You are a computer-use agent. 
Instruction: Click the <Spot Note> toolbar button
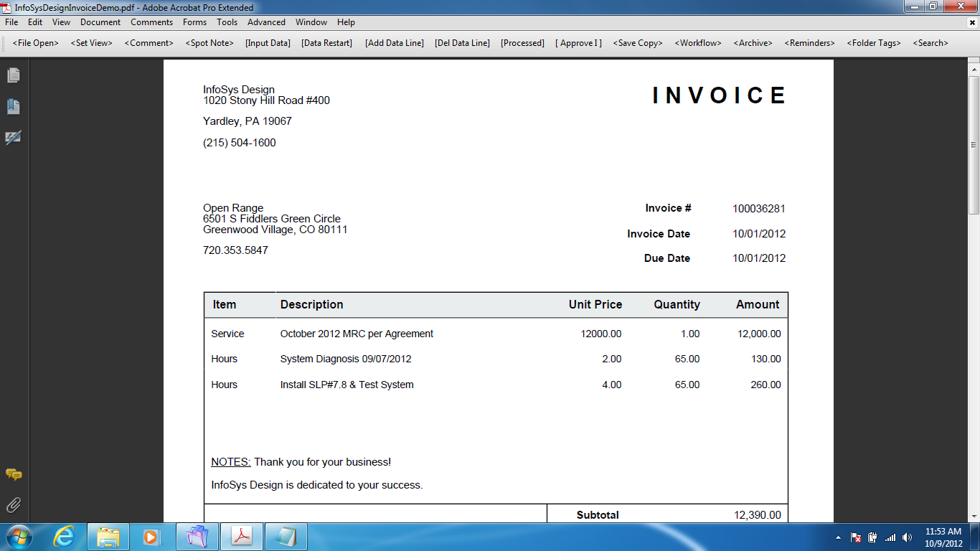pyautogui.click(x=209, y=43)
